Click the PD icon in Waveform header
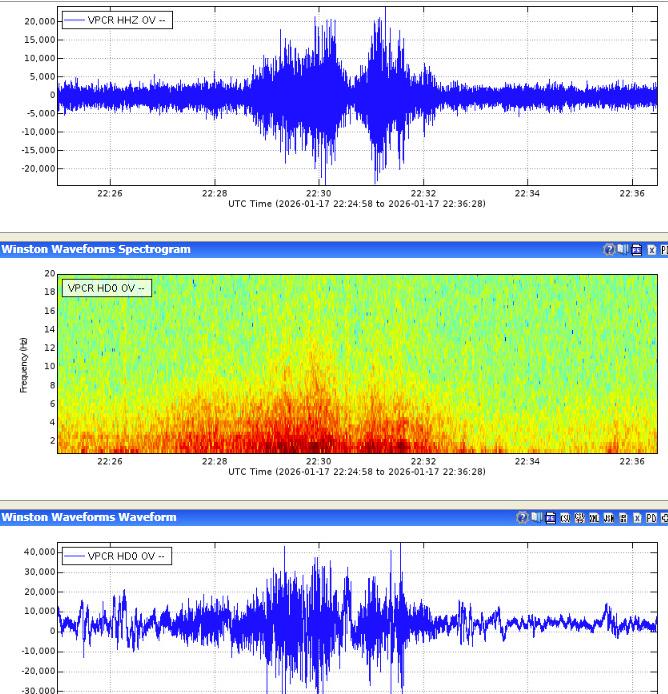The image size is (668, 694). point(651,518)
